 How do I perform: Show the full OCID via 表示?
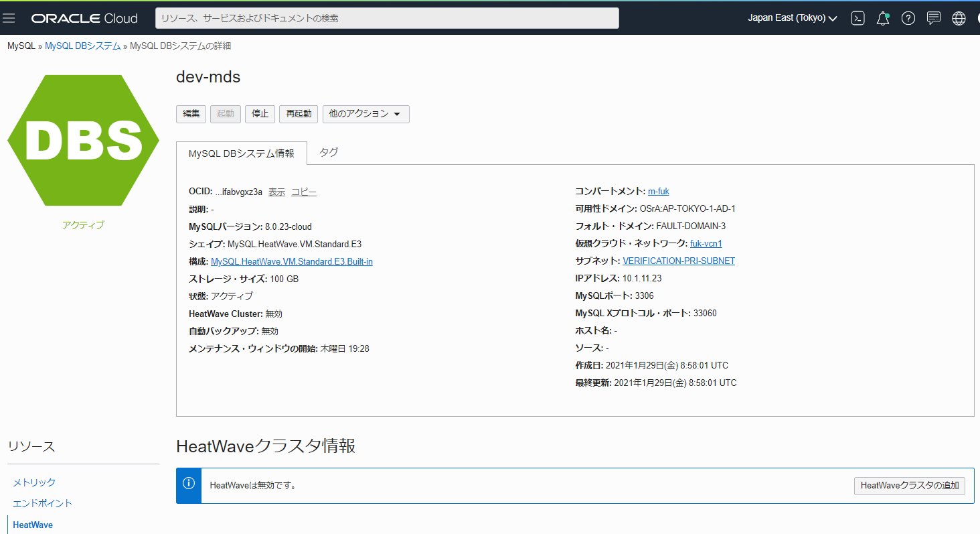tap(276, 192)
